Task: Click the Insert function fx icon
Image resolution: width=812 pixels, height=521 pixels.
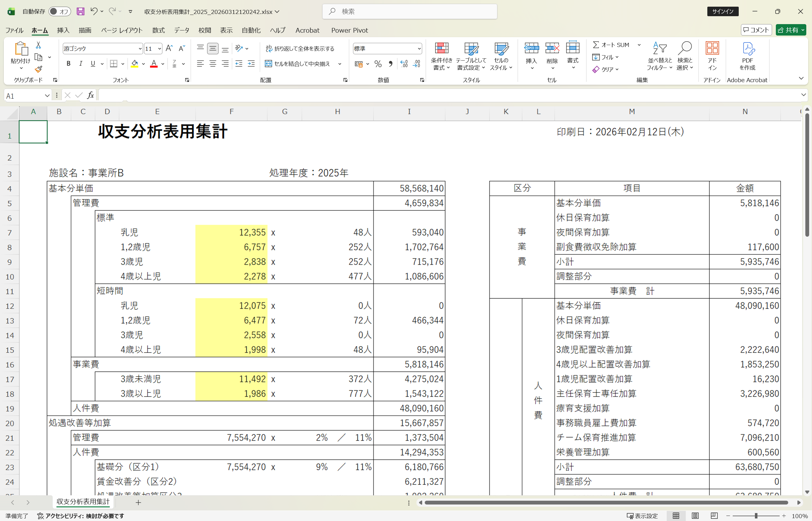Action: pos(90,96)
